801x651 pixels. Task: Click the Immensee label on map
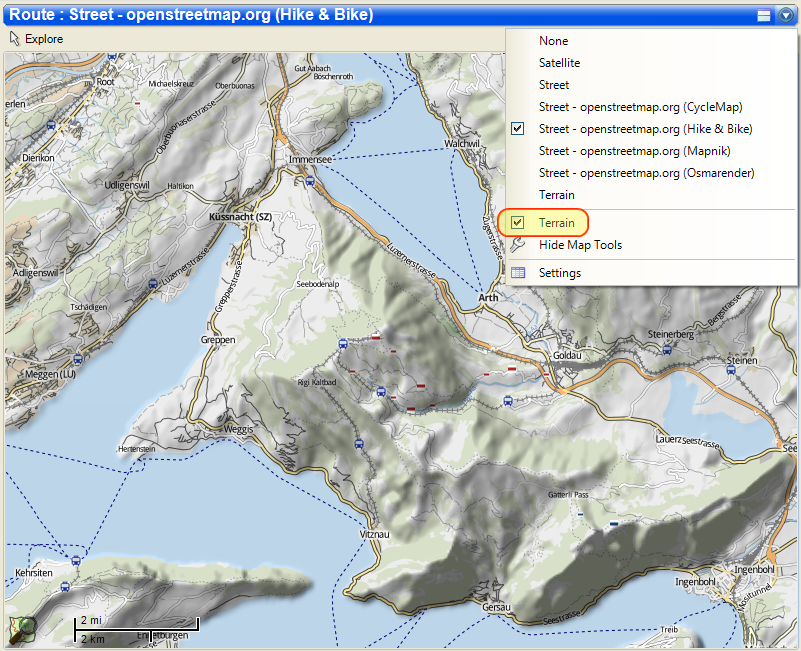coord(310,159)
